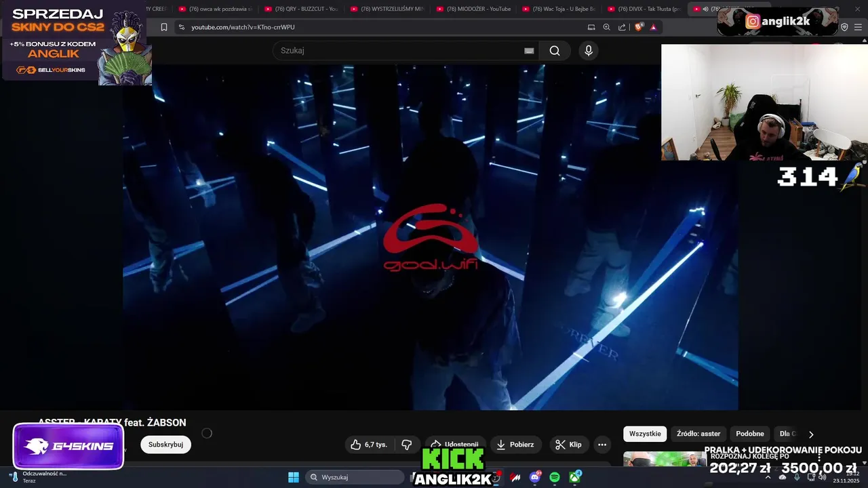This screenshot has width=868, height=488.
Task: Click the Udostępnij share button
Action: click(455, 445)
